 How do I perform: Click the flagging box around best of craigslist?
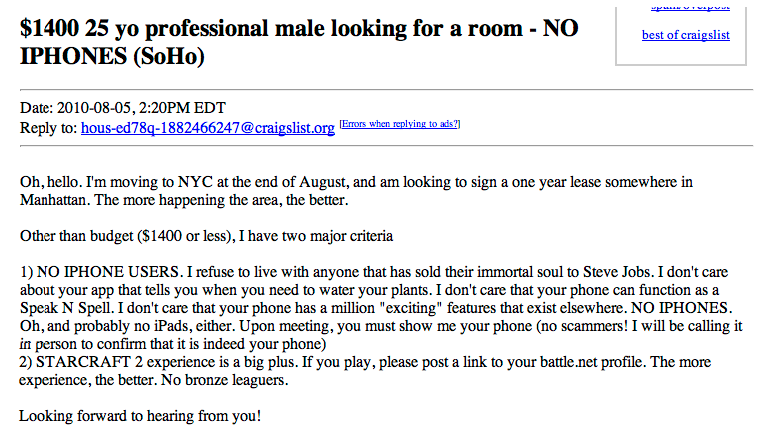coord(681,36)
